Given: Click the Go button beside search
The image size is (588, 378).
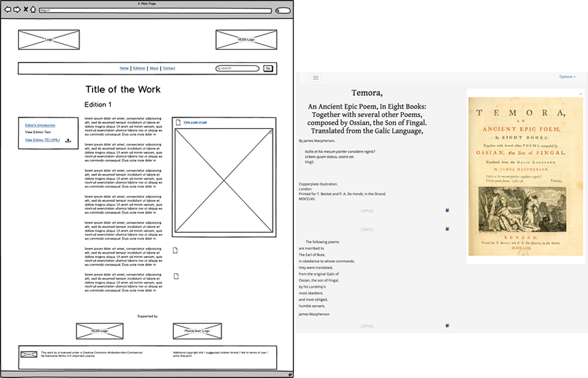Looking at the screenshot, I should point(268,68).
